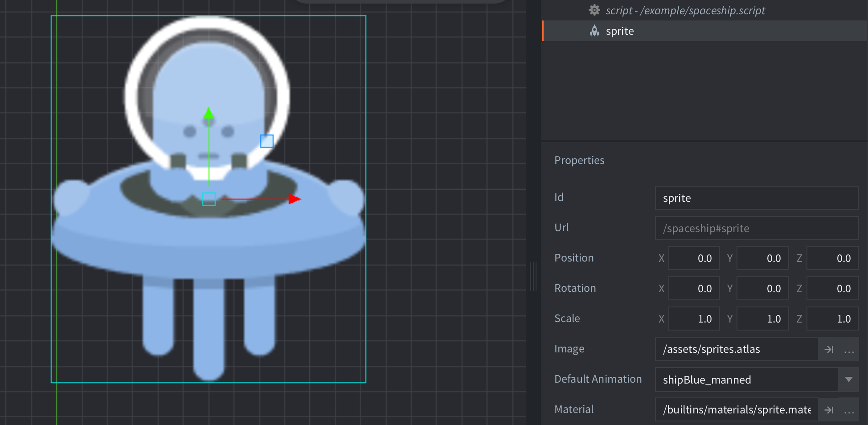This screenshot has height=425, width=868.
Task: Click the Material path field
Action: pyautogui.click(x=737, y=409)
